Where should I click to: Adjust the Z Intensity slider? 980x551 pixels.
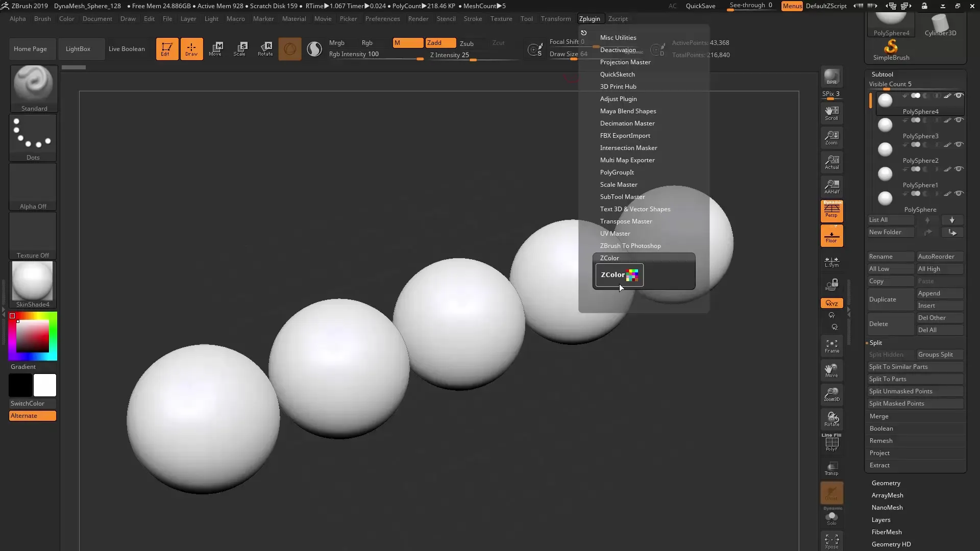[474, 56]
